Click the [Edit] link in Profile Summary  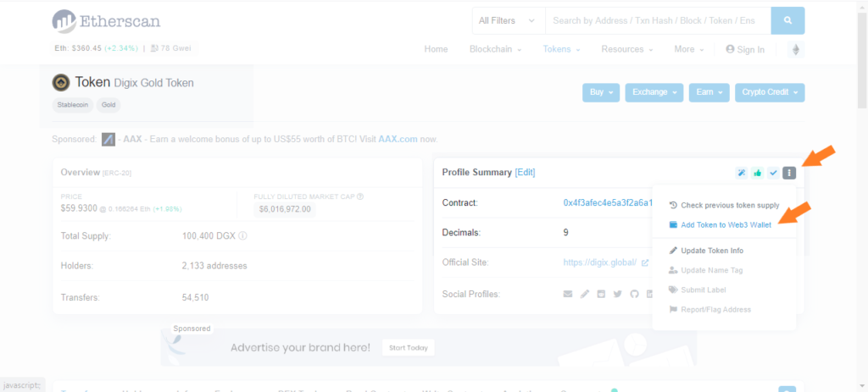pos(525,173)
